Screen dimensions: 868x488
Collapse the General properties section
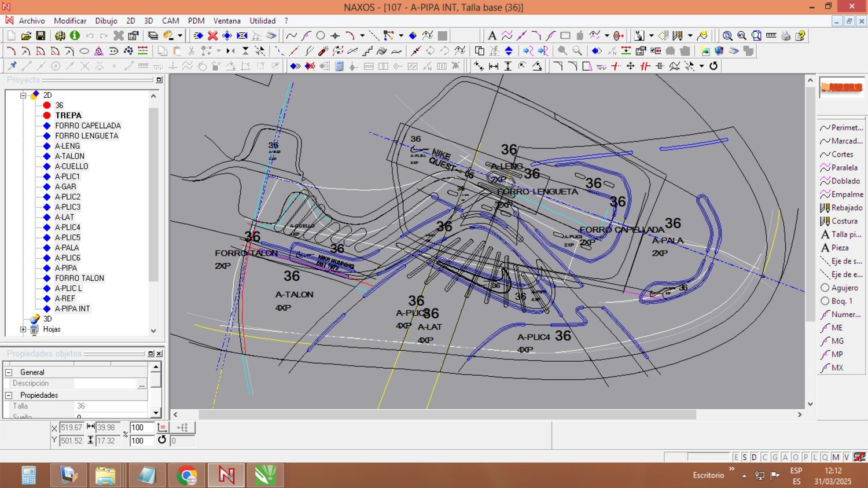[x=9, y=372]
